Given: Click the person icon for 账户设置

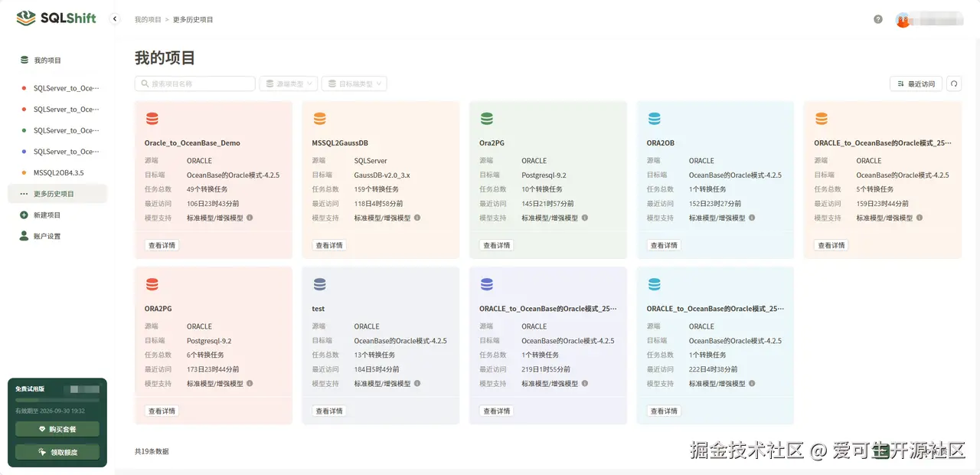Looking at the screenshot, I should 24,236.
